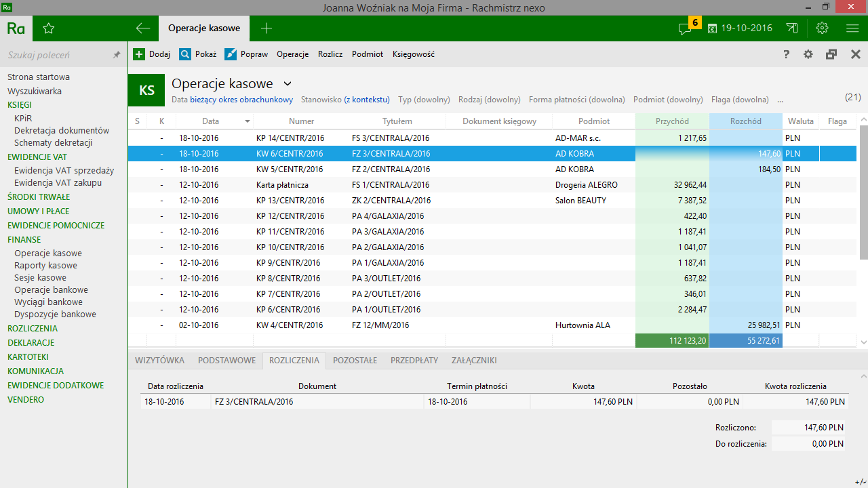Sort by the Rozchód column header
Viewport: 868px width, 488px height.
(746, 121)
